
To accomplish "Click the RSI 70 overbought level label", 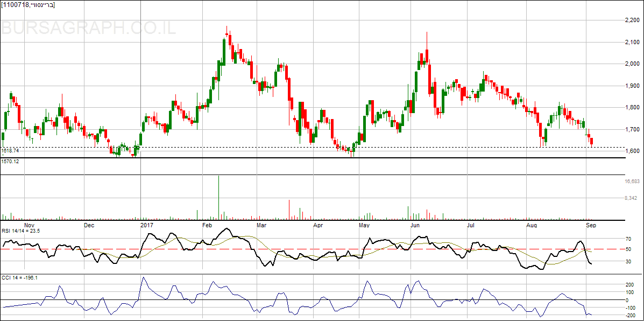I will click(x=627, y=239).
